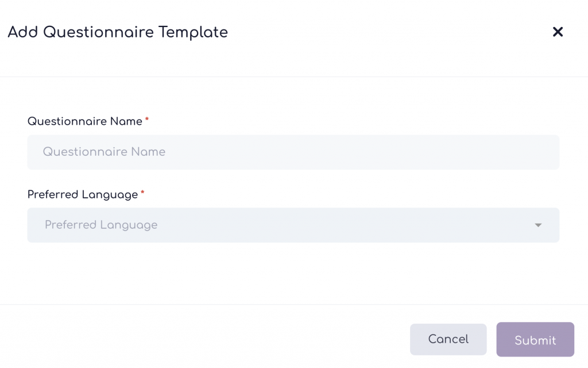Expand the Preferred Language caret triangle
This screenshot has height=368, width=588.
[x=538, y=225]
